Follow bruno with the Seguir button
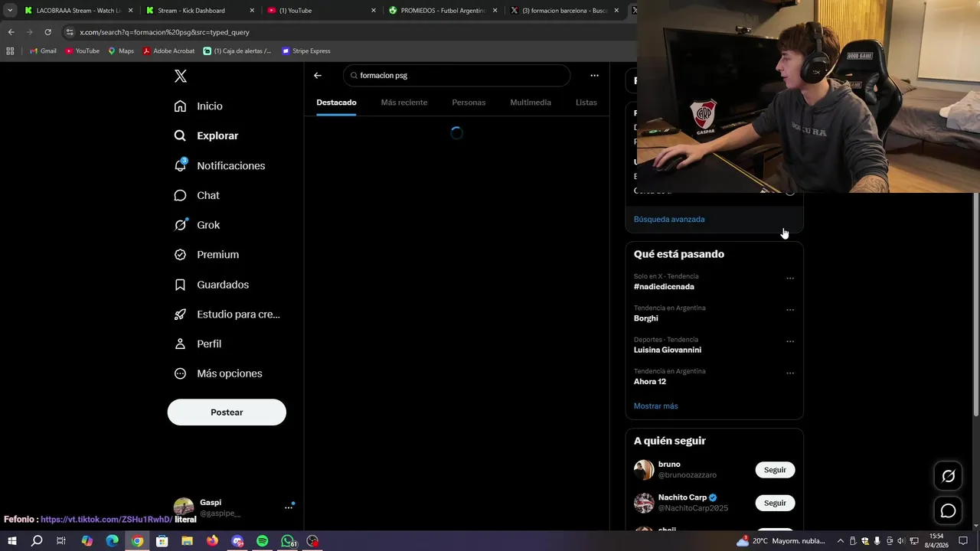 coord(775,470)
